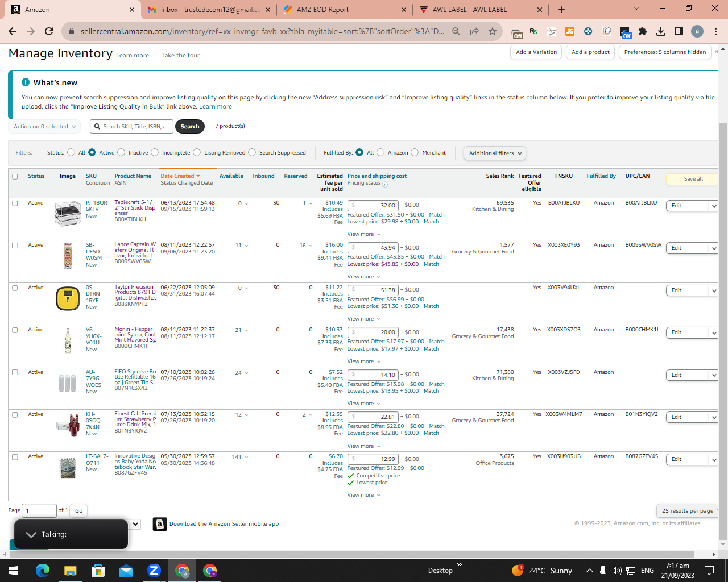The image size is (728, 582).
Task: Select the All status radio button
Action: pyautogui.click(x=71, y=152)
